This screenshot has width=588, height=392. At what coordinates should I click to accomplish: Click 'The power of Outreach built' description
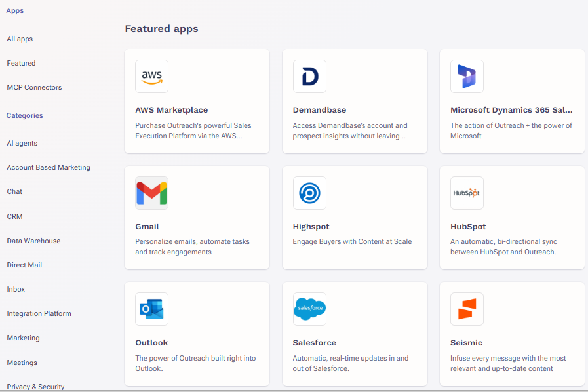(195, 363)
